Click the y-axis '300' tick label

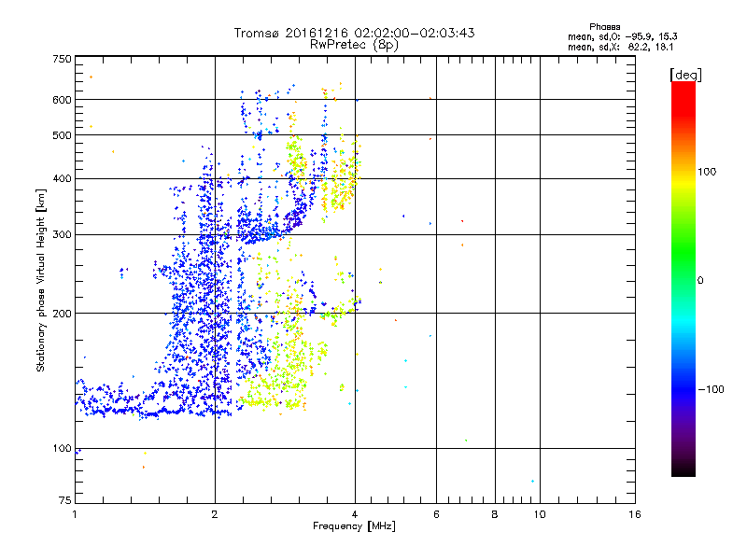(x=62, y=235)
